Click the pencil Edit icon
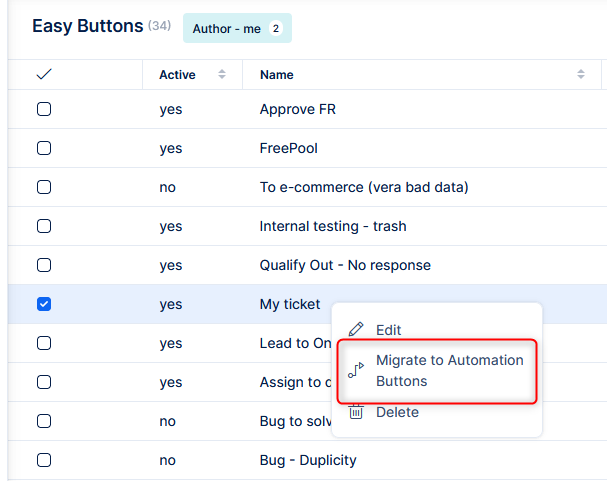 click(356, 330)
